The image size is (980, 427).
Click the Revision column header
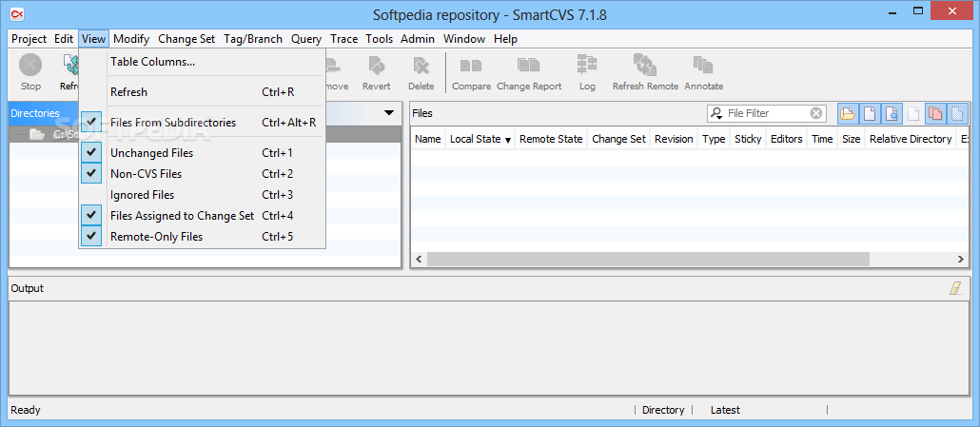pos(674,139)
